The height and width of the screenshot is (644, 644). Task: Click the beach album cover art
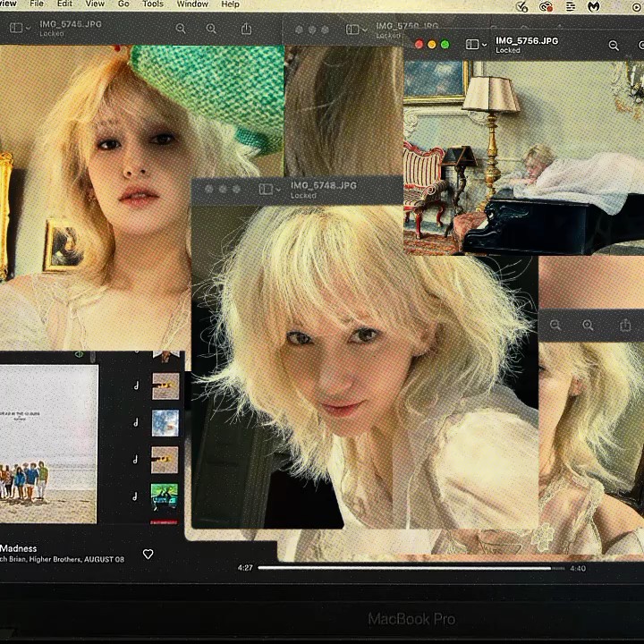click(48, 444)
